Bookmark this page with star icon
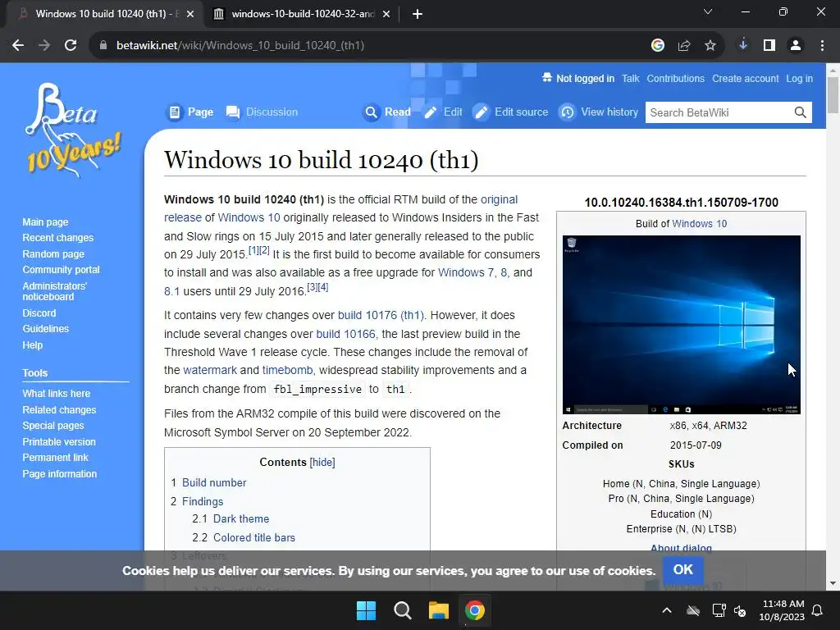Viewport: 840px width, 630px height. point(710,46)
